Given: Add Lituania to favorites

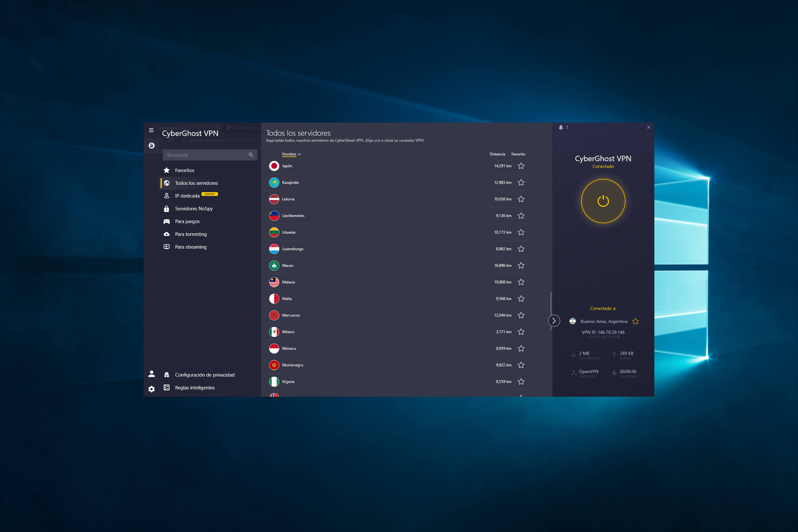Looking at the screenshot, I should [x=521, y=232].
